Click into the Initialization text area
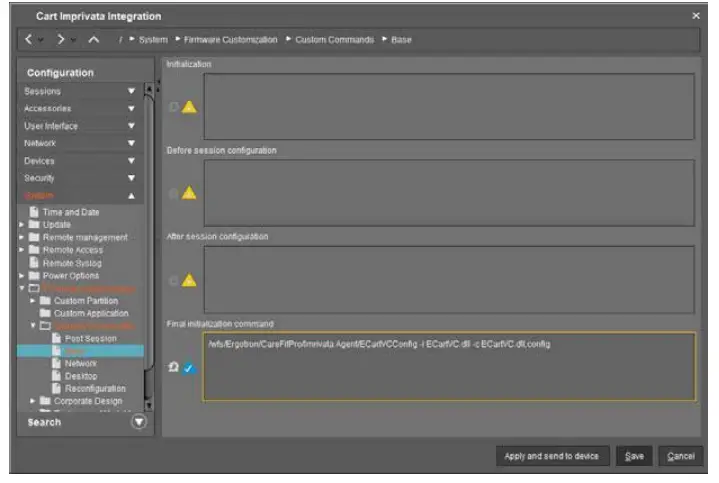The height and width of the screenshot is (483, 719). (x=449, y=106)
